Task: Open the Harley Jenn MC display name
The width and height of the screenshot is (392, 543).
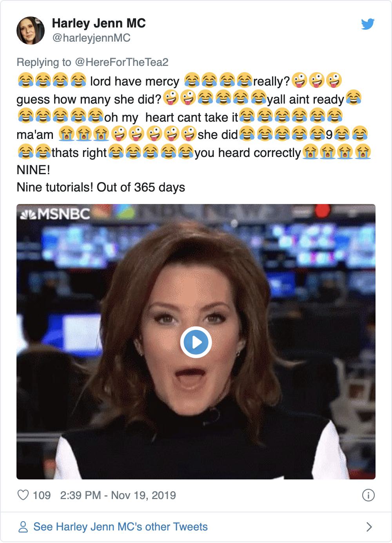Action: 99,23
